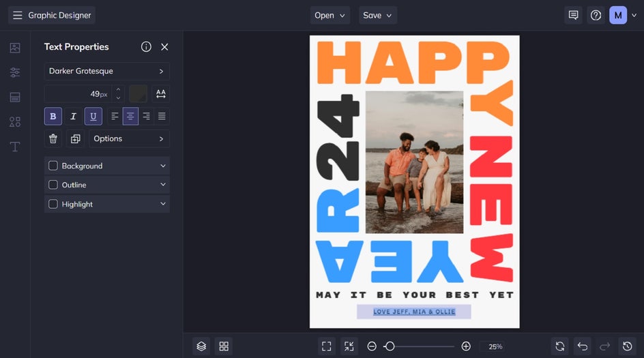Screen dimensions: 644x358
Task: Open the Open dropdown menu
Action: (330, 15)
